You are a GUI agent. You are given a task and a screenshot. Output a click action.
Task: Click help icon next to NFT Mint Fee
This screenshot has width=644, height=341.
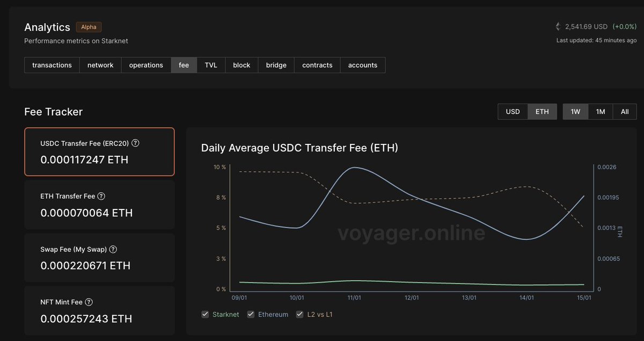[x=89, y=302]
